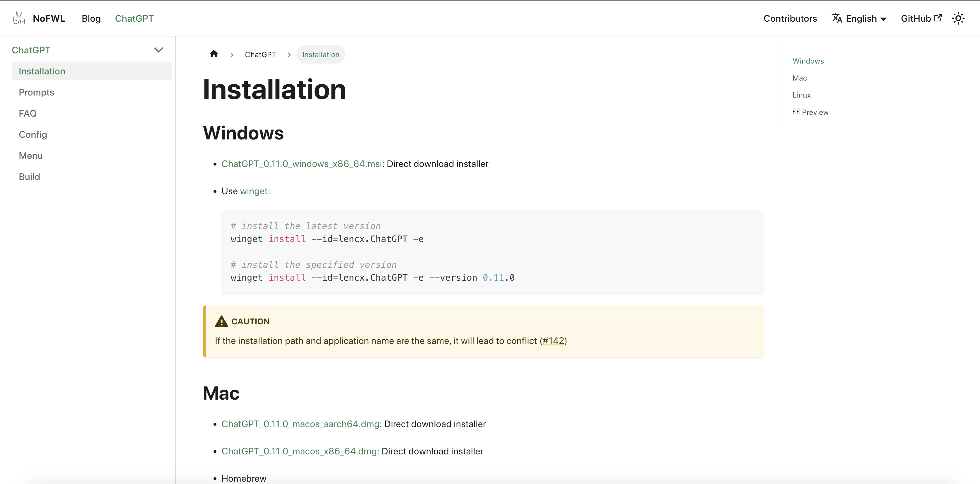Download ChatGPT_0.11.0_windows_x86_64.msi installer

[301, 164]
